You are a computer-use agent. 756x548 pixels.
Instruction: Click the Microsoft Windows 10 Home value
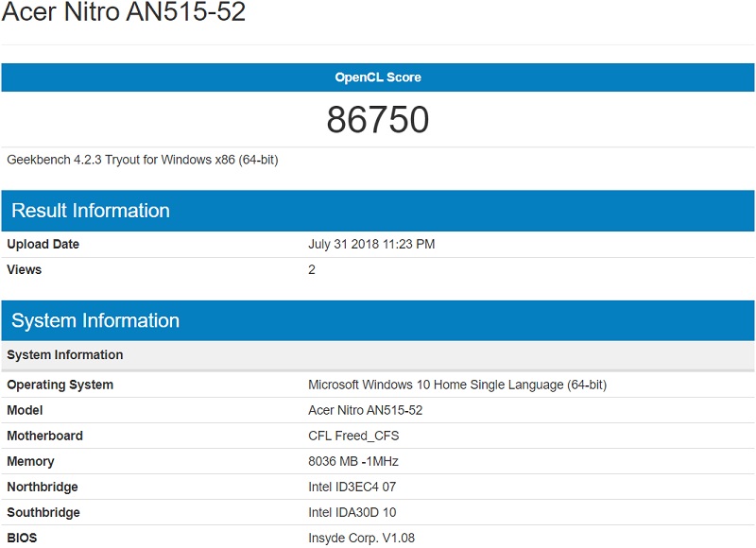(x=454, y=385)
